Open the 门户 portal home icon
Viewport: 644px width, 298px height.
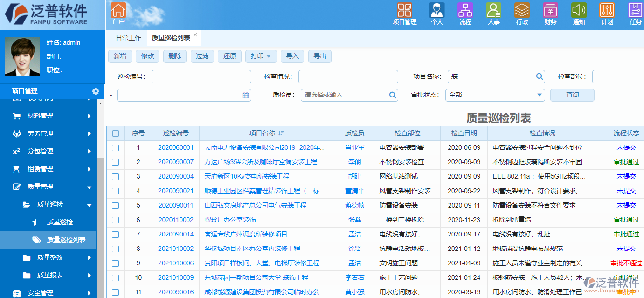118,10
